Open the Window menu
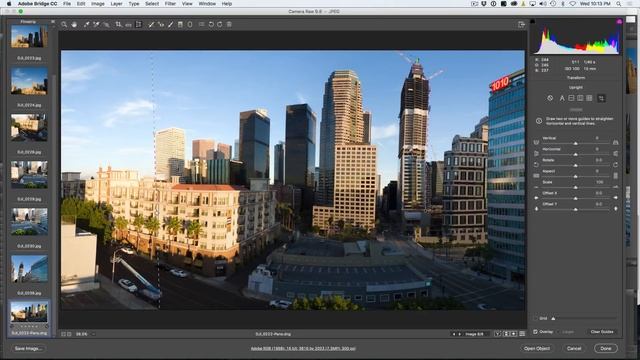The height and width of the screenshot is (360, 640). [x=207, y=4]
